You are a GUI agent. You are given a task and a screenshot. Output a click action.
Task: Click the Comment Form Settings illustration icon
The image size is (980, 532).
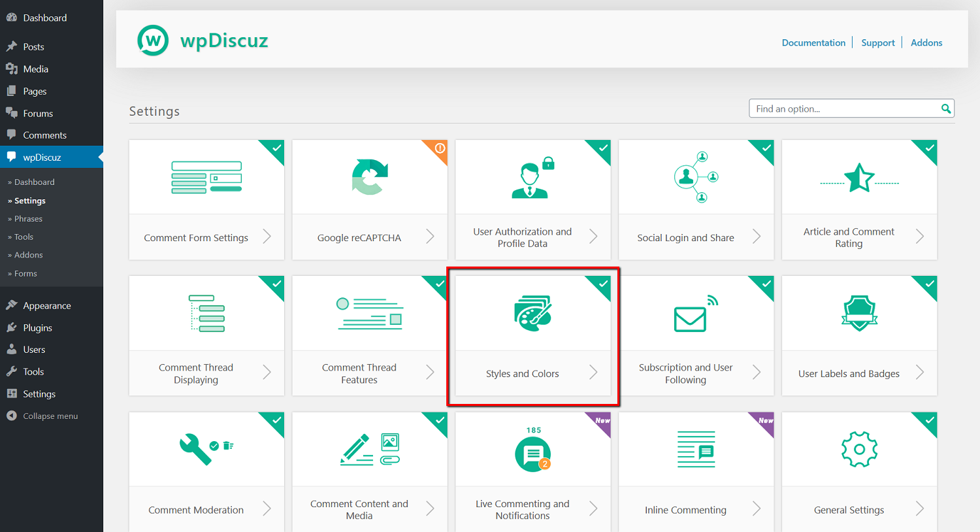click(x=206, y=177)
